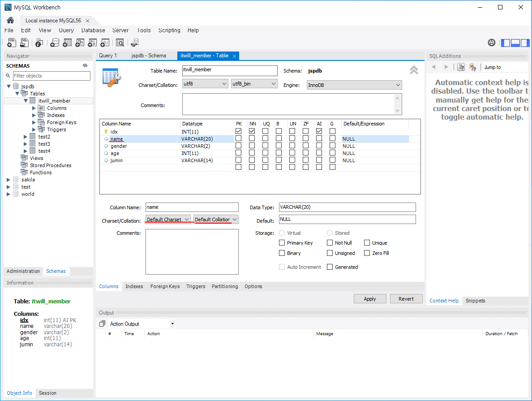The image size is (532, 401).
Task: Uncheck AI checkbox for idx row
Action: coord(319,131)
